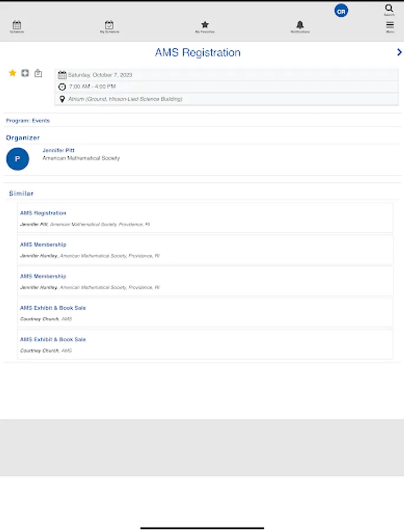Tap the CR profile avatar
This screenshot has width=404, height=532.
pyautogui.click(x=341, y=11)
